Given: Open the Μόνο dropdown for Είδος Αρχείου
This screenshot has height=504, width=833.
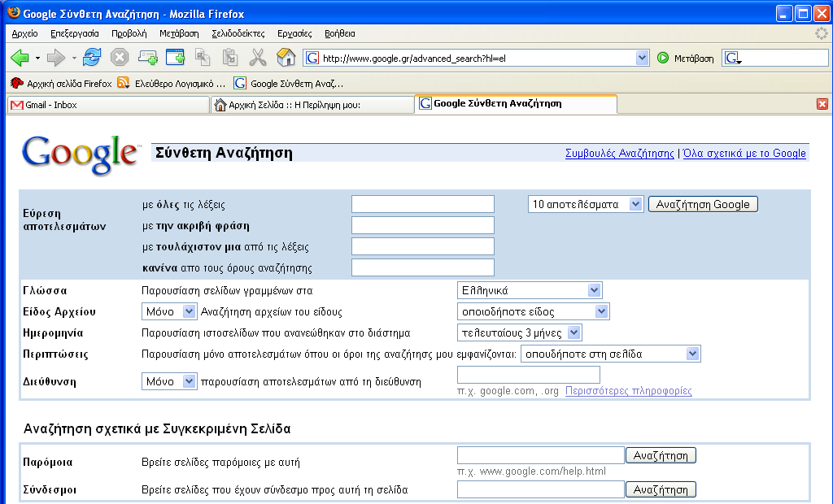Looking at the screenshot, I should pos(169,311).
